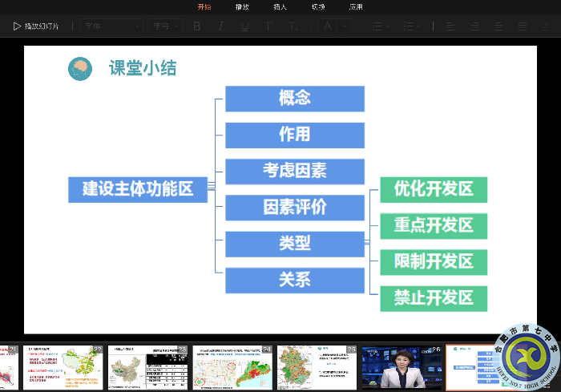Open the 切换 tab

point(318,7)
